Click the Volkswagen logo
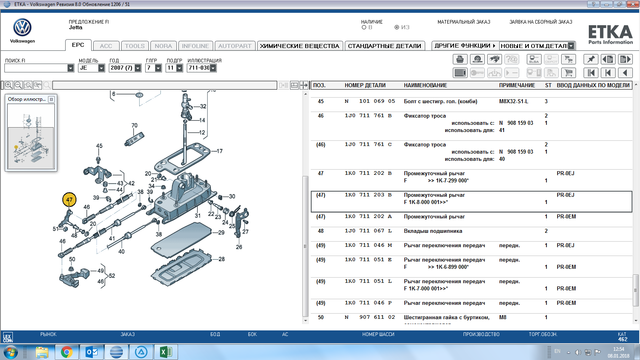 (22, 28)
